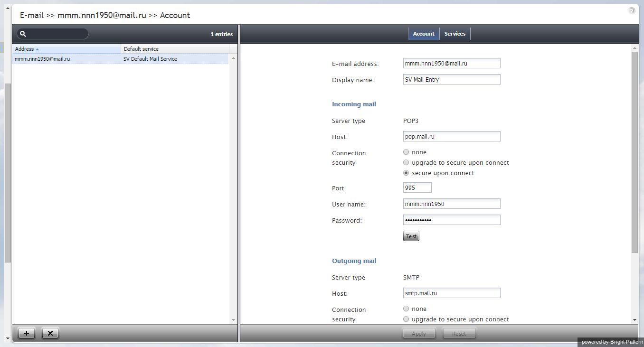Add a new e-mail entry with plus button

click(27, 333)
